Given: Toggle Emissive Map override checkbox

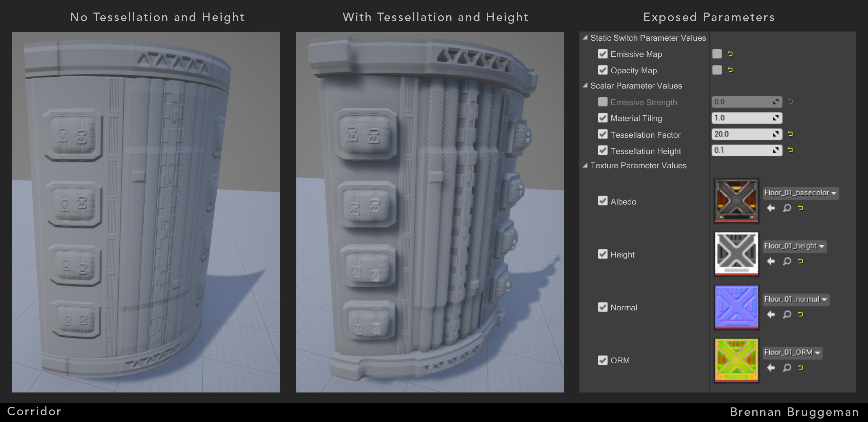Looking at the screenshot, I should [603, 54].
